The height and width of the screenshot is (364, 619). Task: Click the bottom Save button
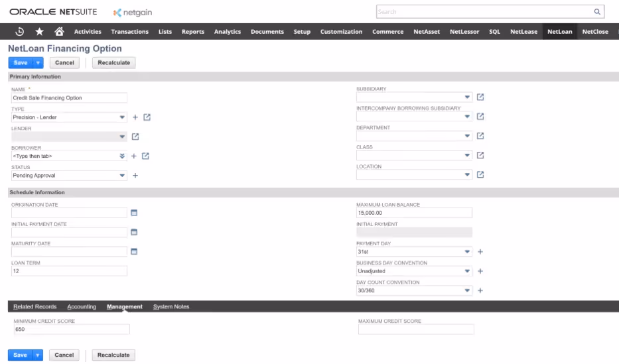(x=20, y=355)
